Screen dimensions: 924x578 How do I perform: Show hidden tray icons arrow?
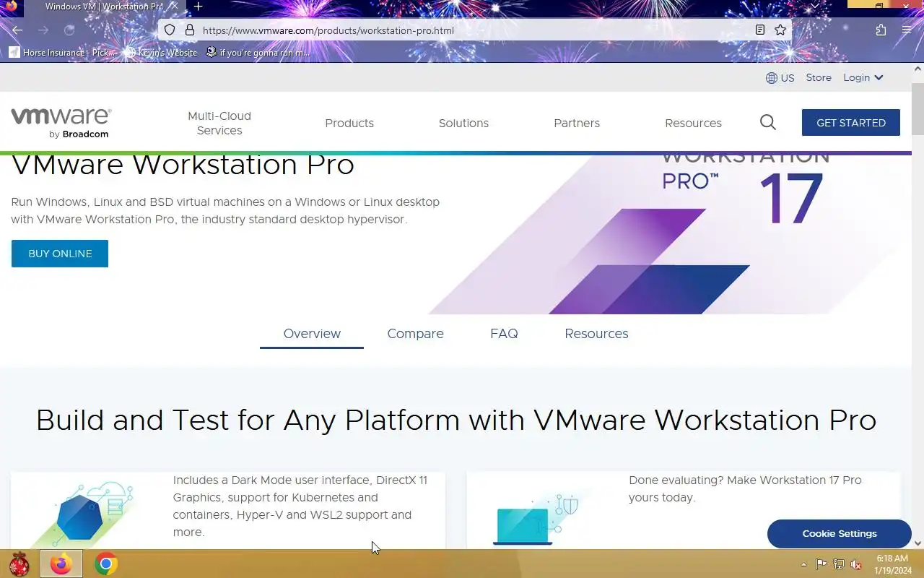point(803,564)
